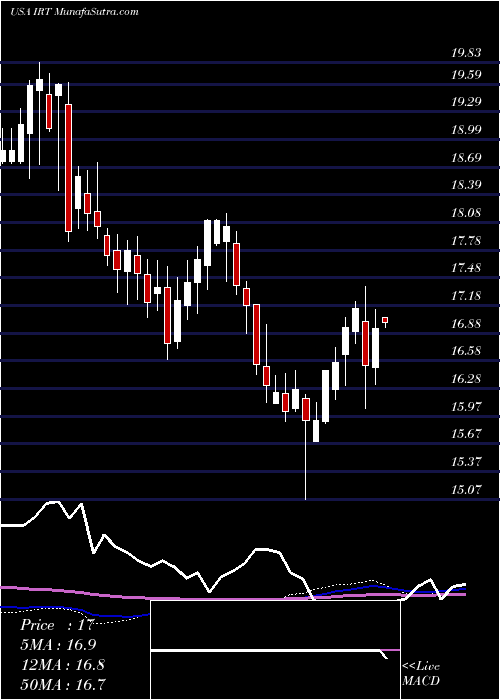
Task: Click the 15.37 price axis label
Action: 466,462
